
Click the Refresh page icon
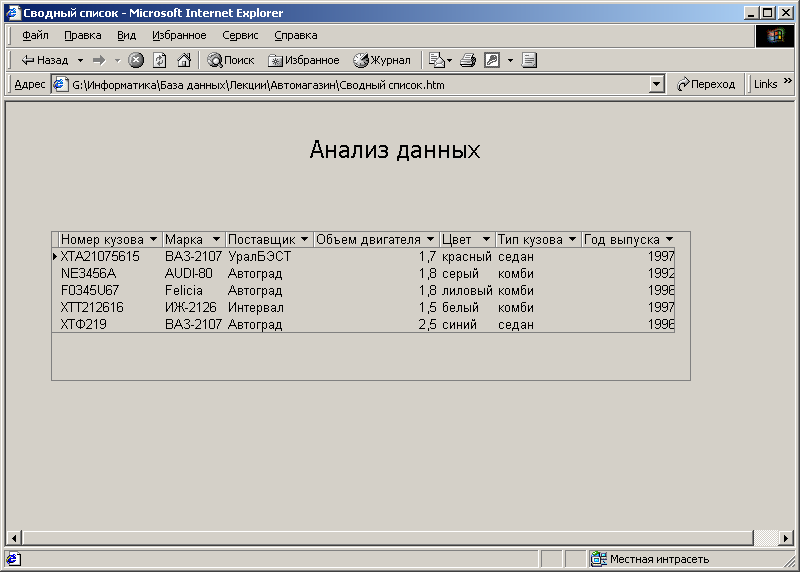click(x=160, y=60)
